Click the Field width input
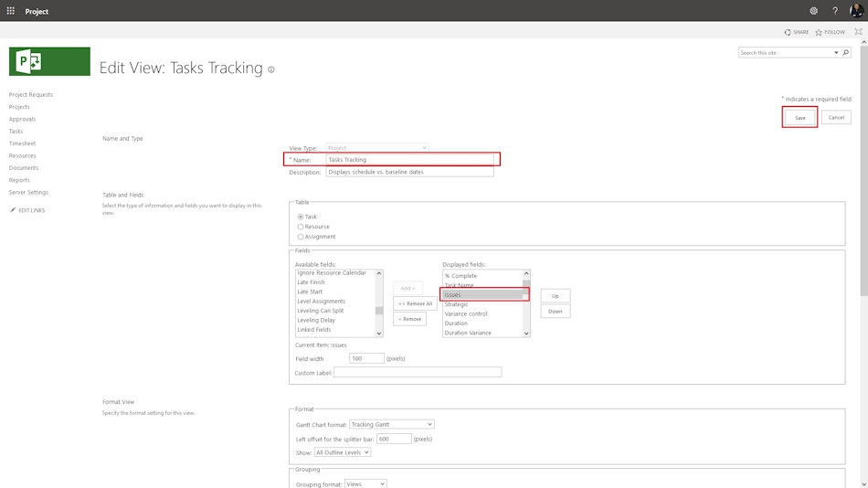This screenshot has height=488, width=868. pyautogui.click(x=366, y=358)
